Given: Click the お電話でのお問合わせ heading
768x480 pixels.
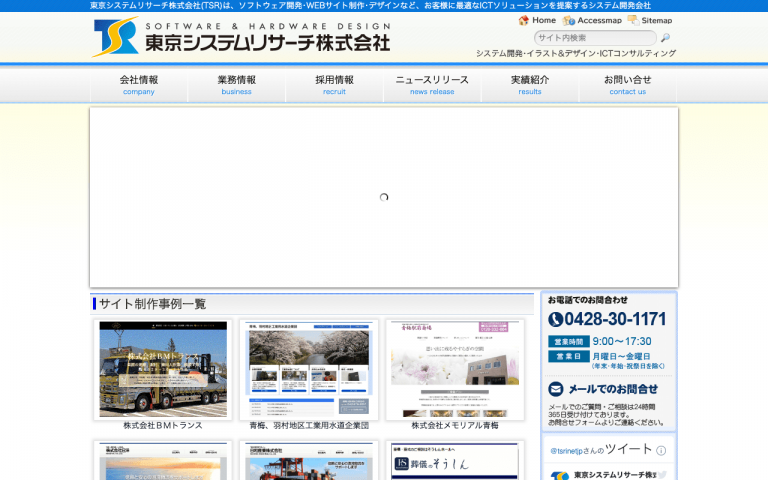Looking at the screenshot, I should pyautogui.click(x=587, y=300).
